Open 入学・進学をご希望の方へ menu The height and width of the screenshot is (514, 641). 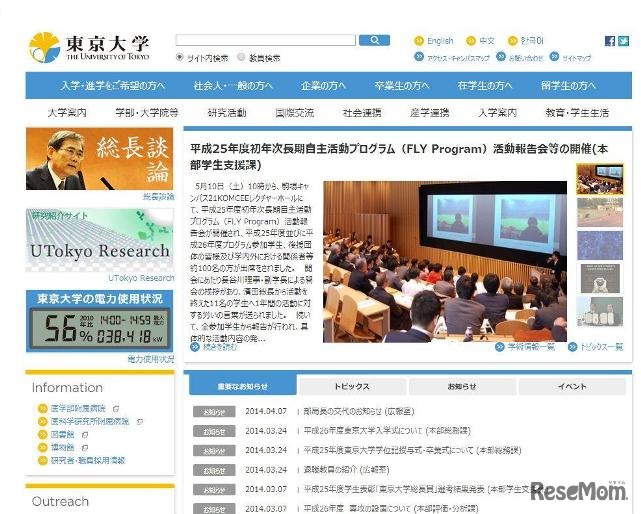click(113, 86)
